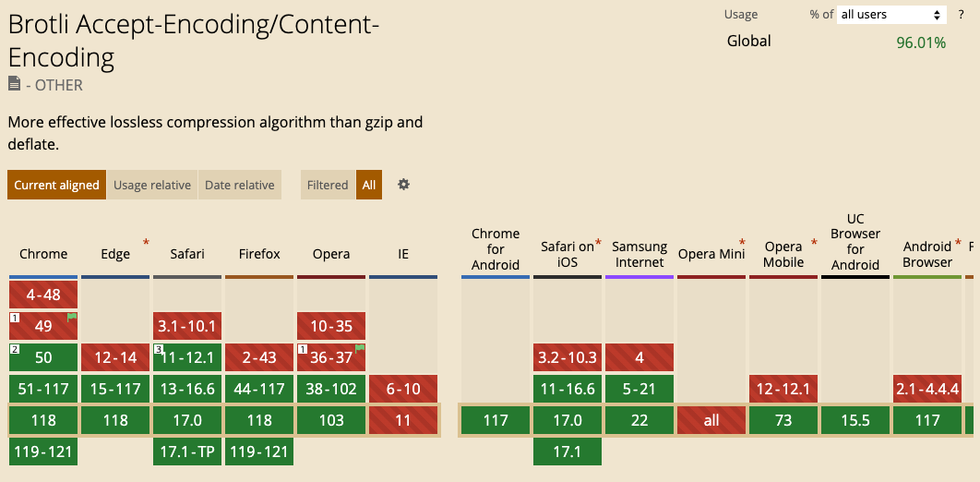Screen dimensions: 980x482
Task: Click the Brotli Accept-Encoding/Content-Encoding title
Action: [194, 42]
